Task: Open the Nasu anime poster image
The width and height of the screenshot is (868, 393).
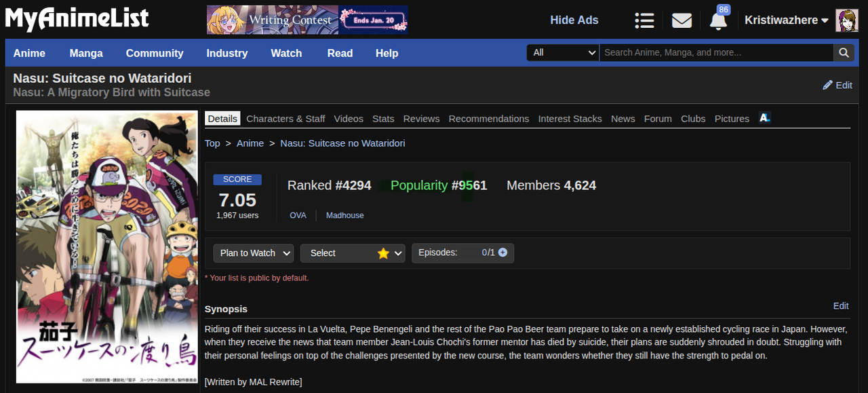Action: [107, 247]
